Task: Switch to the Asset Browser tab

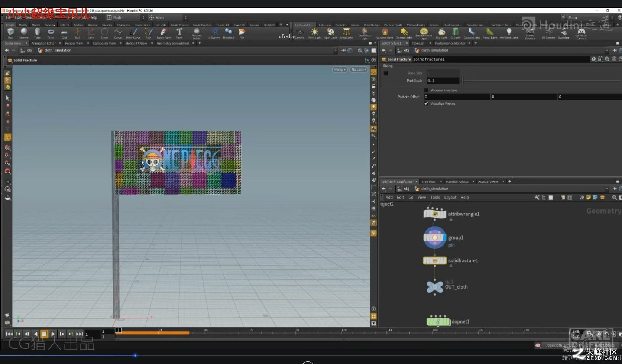Action: point(488,182)
